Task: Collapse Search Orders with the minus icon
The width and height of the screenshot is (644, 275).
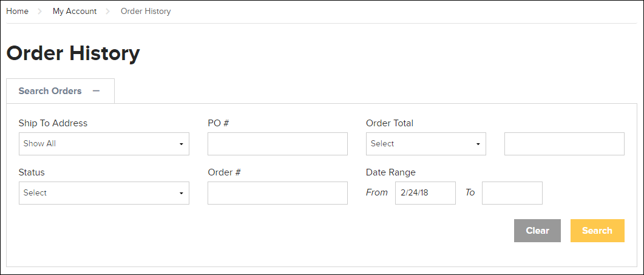Action: coord(96,91)
